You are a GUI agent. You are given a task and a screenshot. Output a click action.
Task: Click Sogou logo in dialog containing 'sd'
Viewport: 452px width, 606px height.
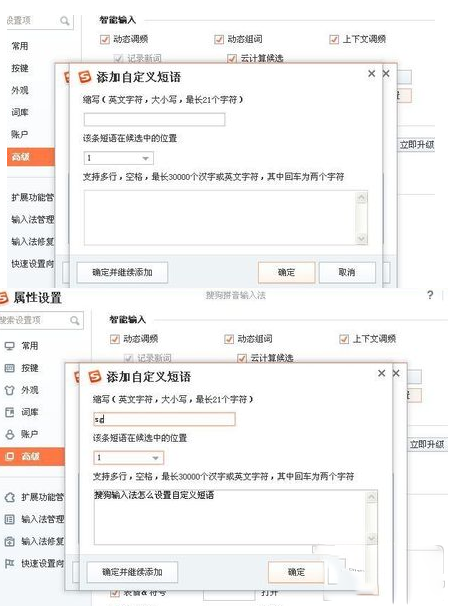95,376
